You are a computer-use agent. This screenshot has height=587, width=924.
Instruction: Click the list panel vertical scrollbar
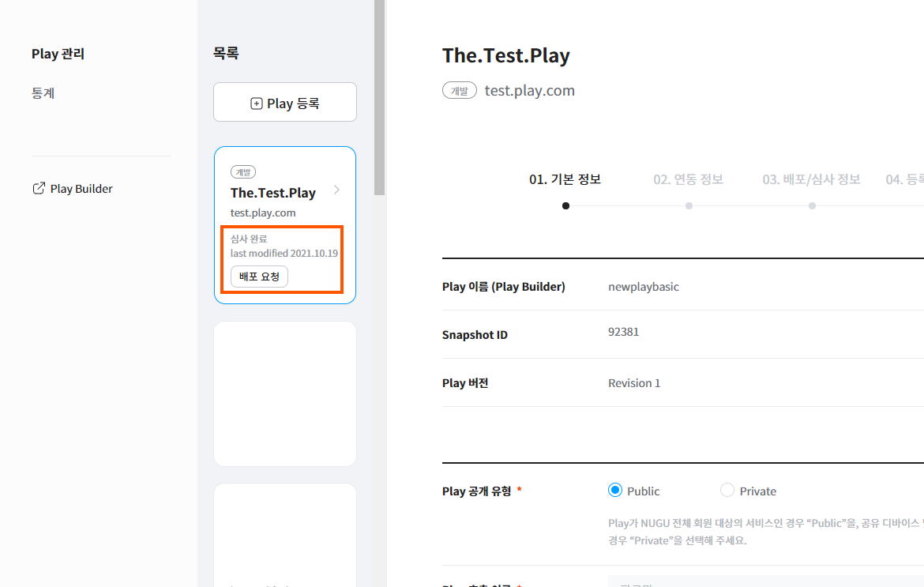pos(380,95)
